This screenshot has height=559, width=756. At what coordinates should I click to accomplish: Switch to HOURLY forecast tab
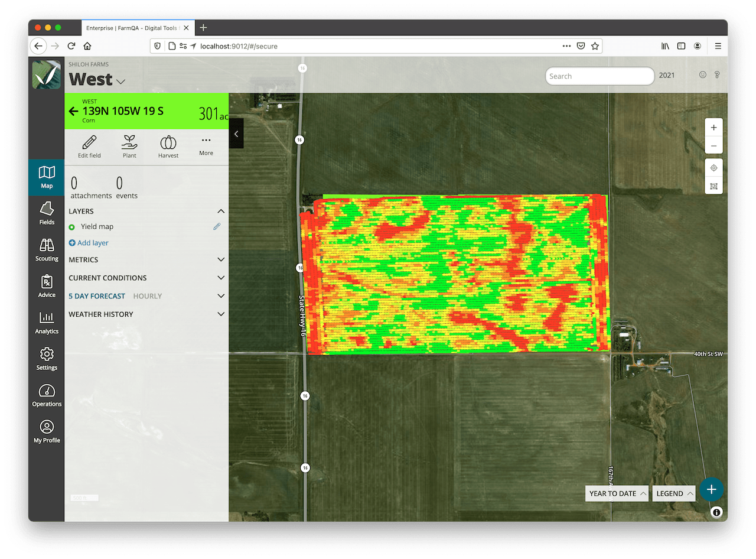coord(148,296)
